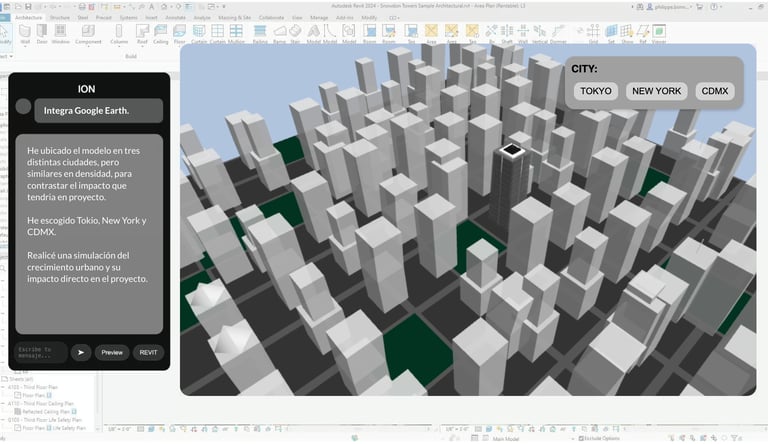
Task: Select the Model Group tool
Action: [349, 34]
